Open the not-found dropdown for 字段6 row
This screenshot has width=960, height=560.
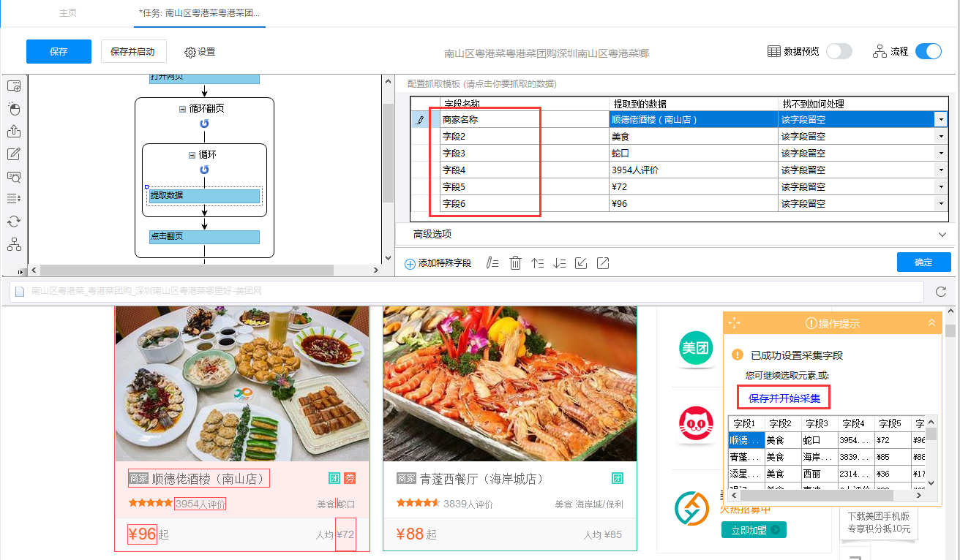tap(940, 203)
